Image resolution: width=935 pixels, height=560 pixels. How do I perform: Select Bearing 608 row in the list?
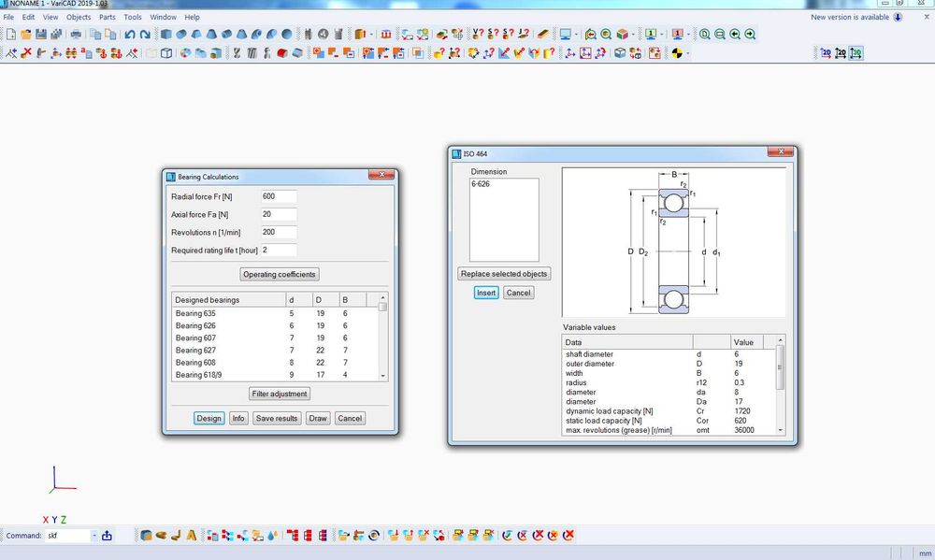coord(275,363)
